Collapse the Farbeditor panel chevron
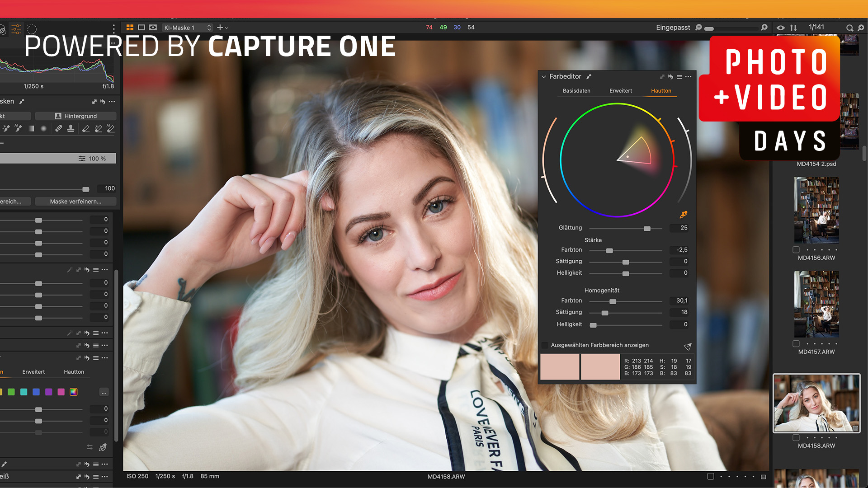The image size is (868, 488). tap(544, 77)
